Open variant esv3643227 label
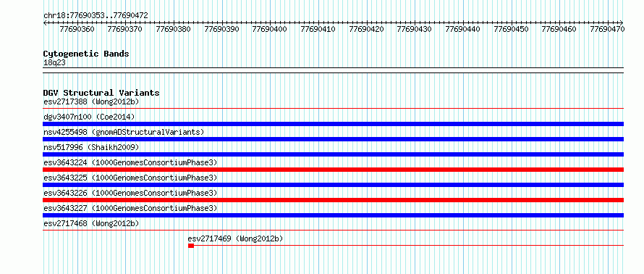Viewport: 644px width, 274px height. [x=130, y=208]
